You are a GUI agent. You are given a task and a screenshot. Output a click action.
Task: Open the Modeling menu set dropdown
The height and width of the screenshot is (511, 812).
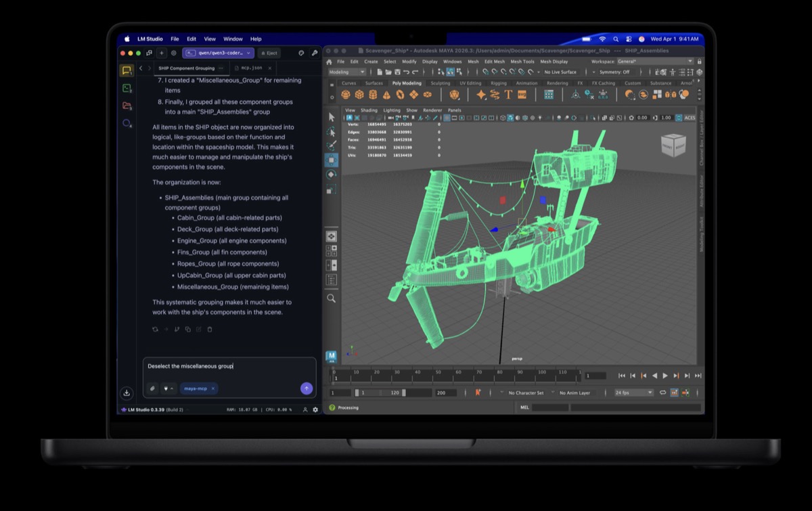click(x=347, y=72)
